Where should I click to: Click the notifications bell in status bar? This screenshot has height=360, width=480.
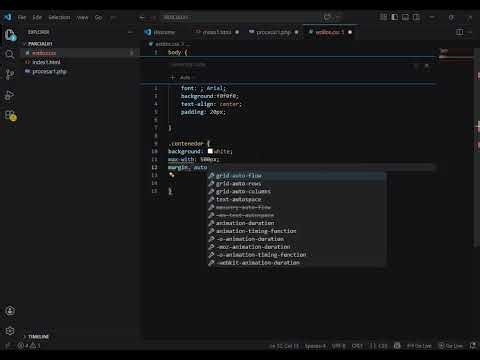tap(473, 346)
